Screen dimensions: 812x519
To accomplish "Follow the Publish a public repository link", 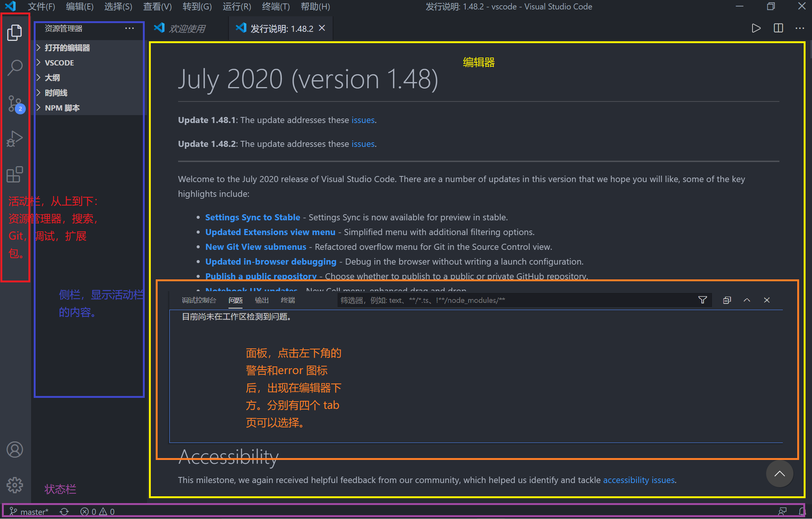I will point(261,276).
